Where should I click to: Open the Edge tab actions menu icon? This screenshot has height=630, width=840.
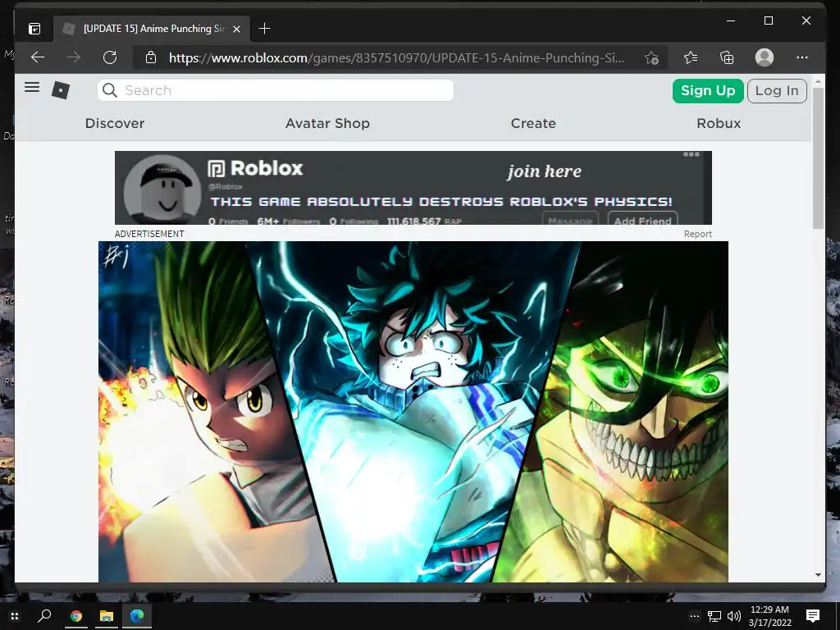(34, 29)
